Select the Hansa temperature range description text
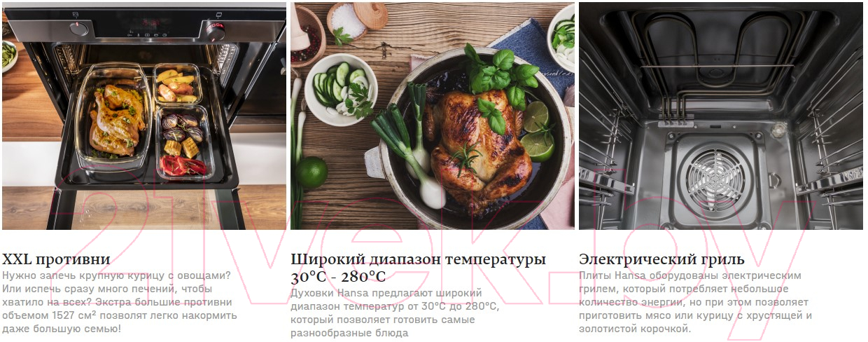868x342 pixels. point(395,313)
